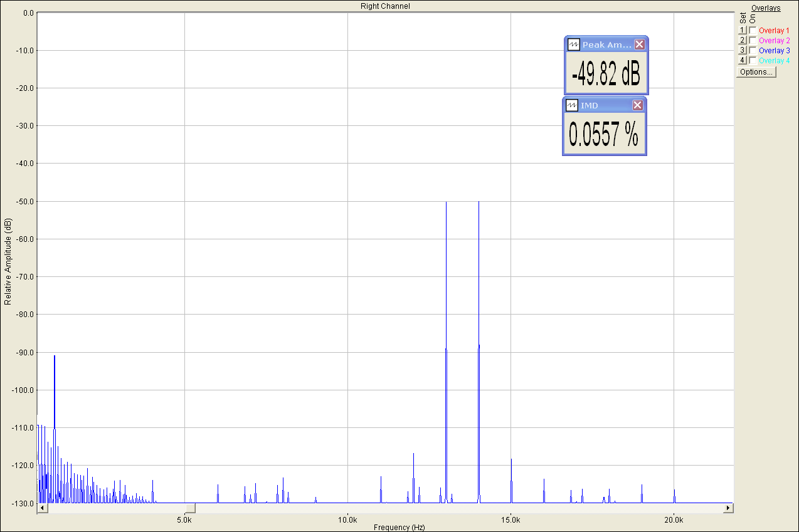Click the waveform icon of IMD window
799x532 pixels.
click(571, 105)
